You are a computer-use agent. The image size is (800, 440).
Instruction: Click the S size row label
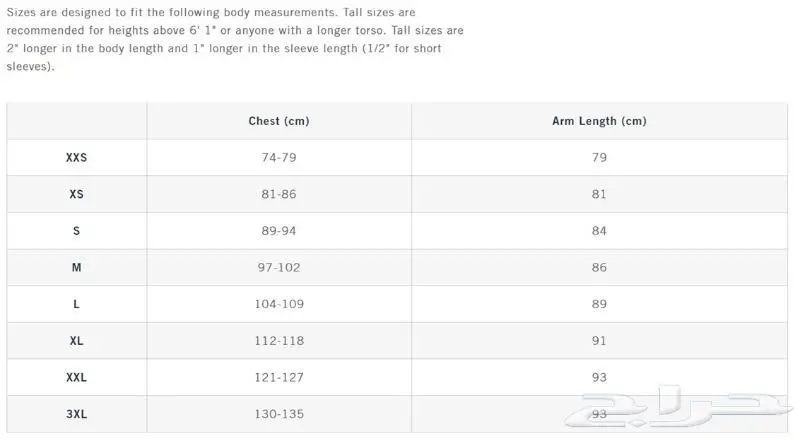point(77,231)
